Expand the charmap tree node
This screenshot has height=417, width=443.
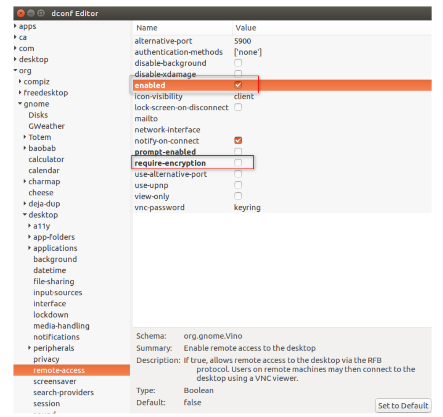pos(25,181)
